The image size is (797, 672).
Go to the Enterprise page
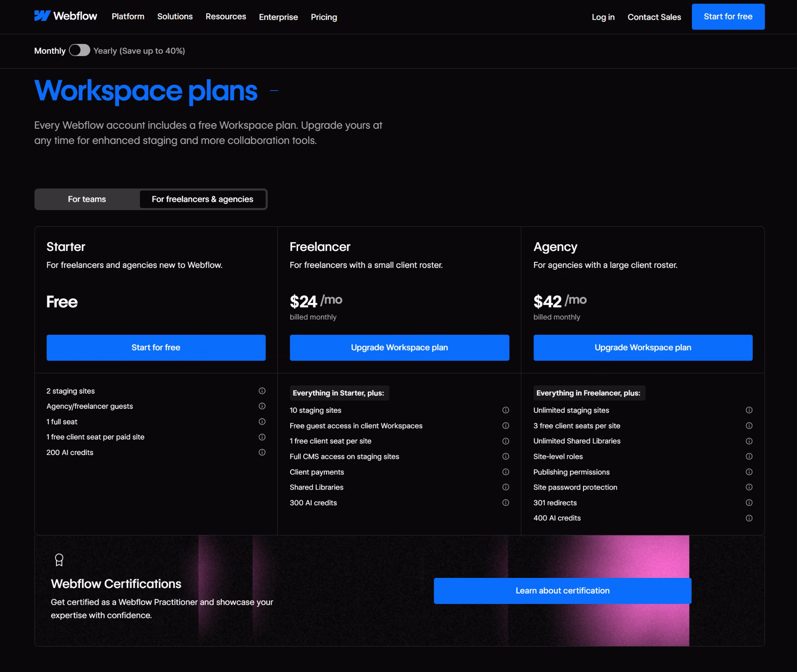278,17
